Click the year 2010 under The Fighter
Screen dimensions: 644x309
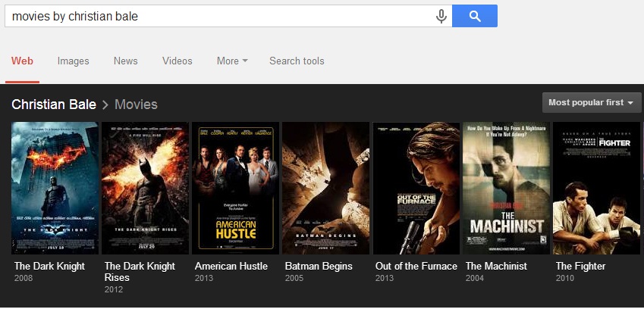pos(564,278)
